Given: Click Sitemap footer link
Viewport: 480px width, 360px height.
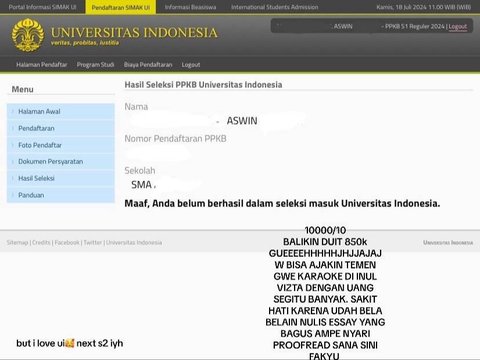Looking at the screenshot, I should point(17,242).
